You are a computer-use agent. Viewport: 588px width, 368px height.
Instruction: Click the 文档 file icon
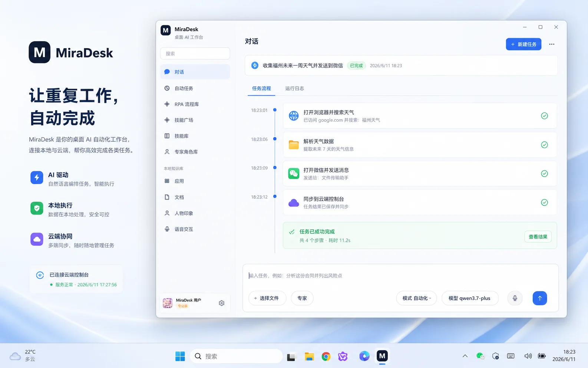tap(167, 197)
